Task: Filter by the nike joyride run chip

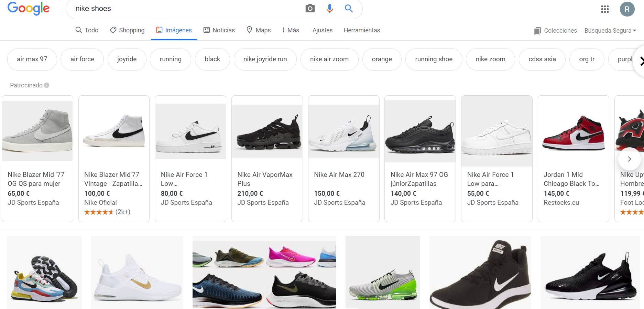Action: (x=265, y=59)
